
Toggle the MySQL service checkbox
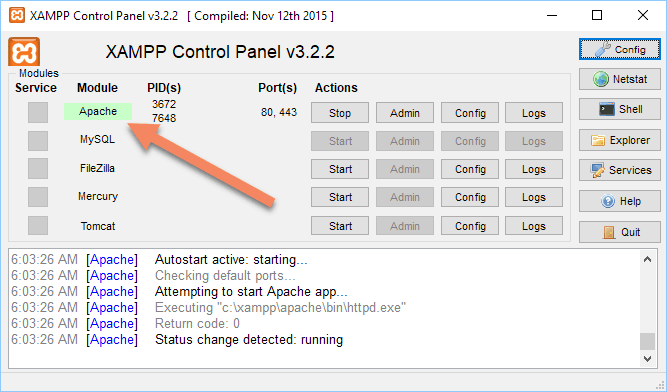coord(38,141)
